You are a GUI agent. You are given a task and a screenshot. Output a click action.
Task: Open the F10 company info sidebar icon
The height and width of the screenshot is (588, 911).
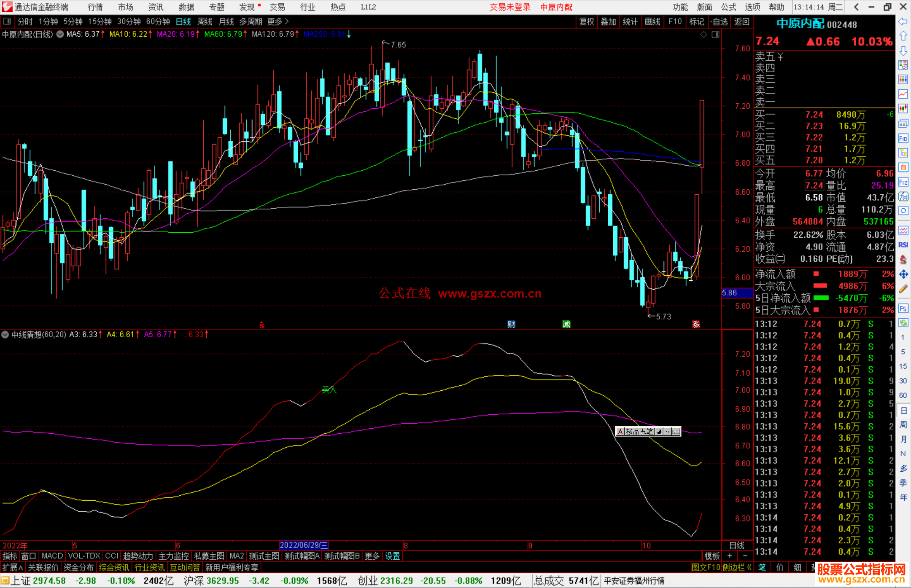903,138
